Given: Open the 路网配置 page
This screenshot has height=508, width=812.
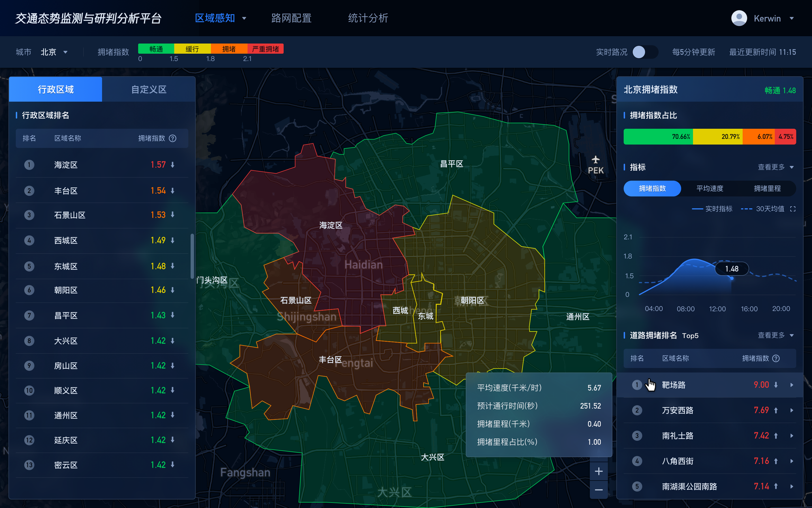Looking at the screenshot, I should [291, 18].
